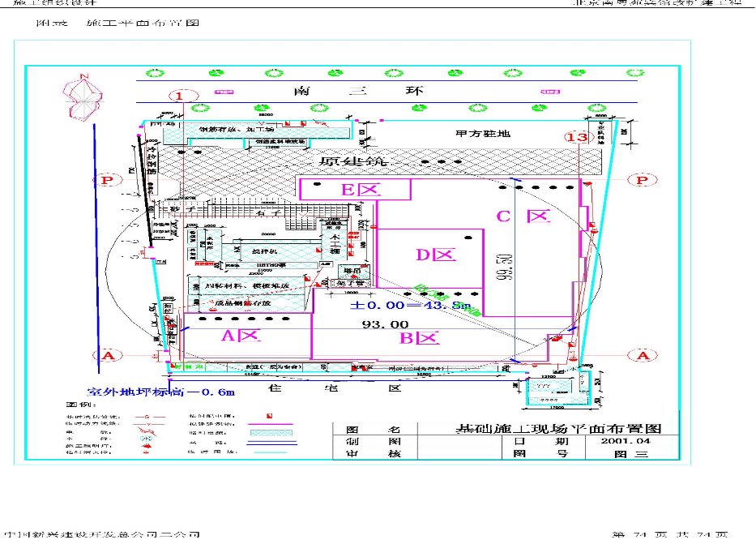
Task: Select the D区 zone label
Action: (432, 255)
